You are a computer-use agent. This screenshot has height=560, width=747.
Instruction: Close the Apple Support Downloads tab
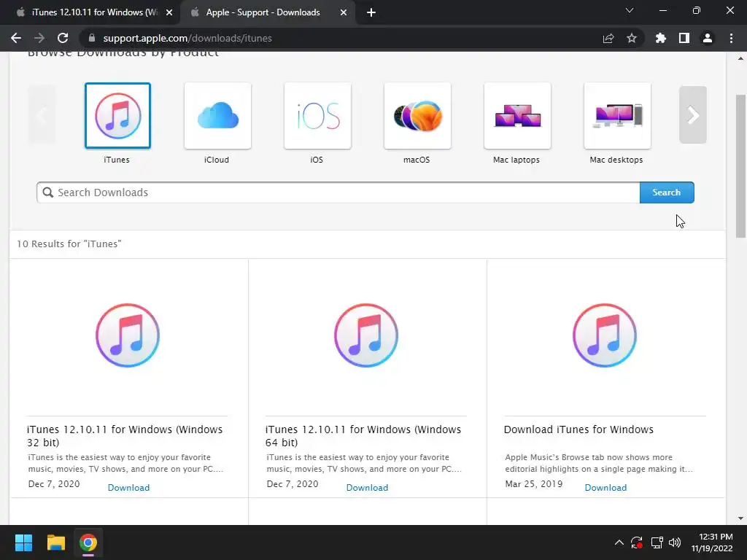click(x=344, y=13)
